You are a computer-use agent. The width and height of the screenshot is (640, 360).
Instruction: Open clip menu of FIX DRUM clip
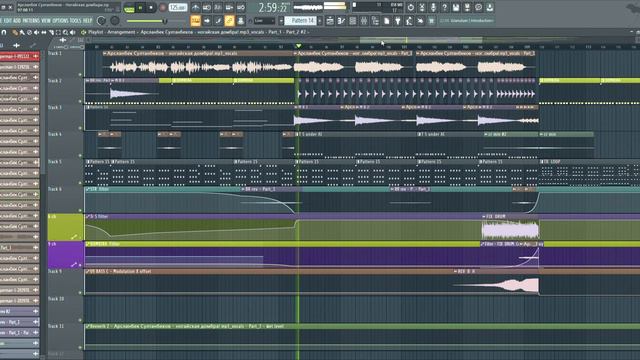point(484,216)
